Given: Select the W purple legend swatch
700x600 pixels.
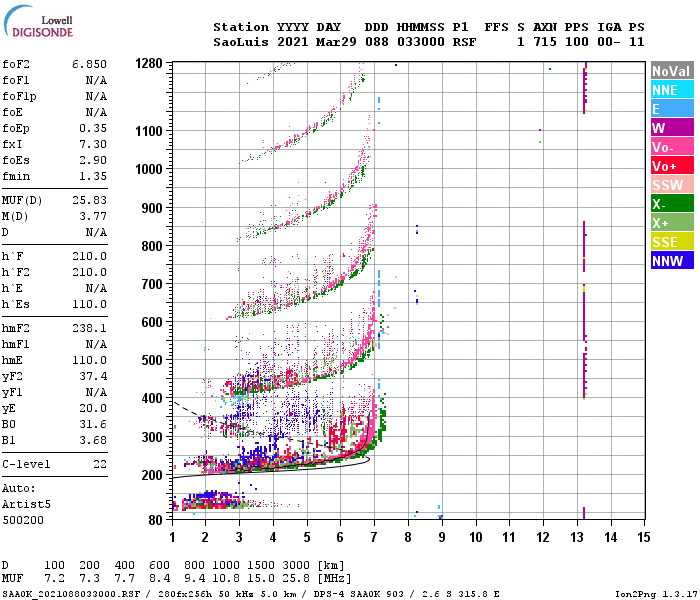Looking at the screenshot, I should [672, 128].
